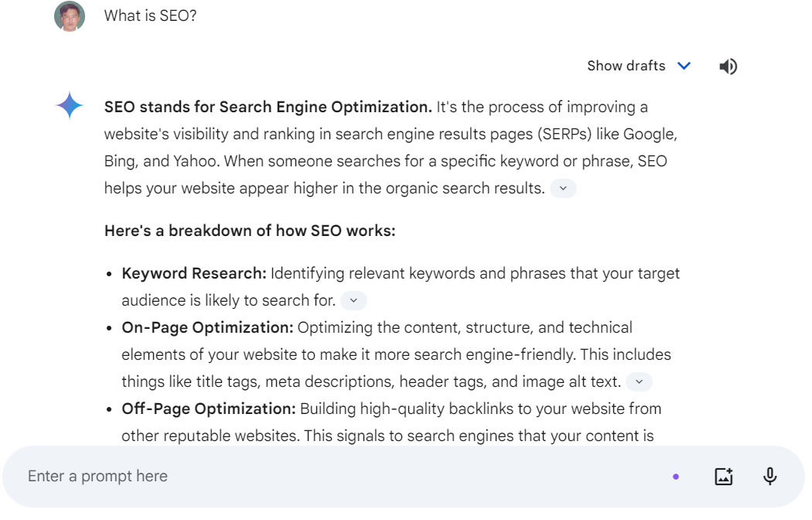
Task: Click the upload image icon
Action: click(723, 477)
